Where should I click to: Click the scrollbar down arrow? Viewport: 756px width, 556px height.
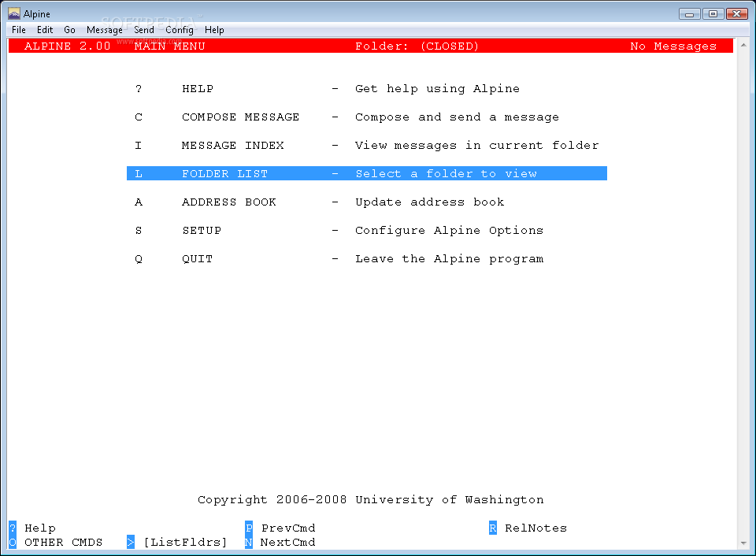click(743, 543)
